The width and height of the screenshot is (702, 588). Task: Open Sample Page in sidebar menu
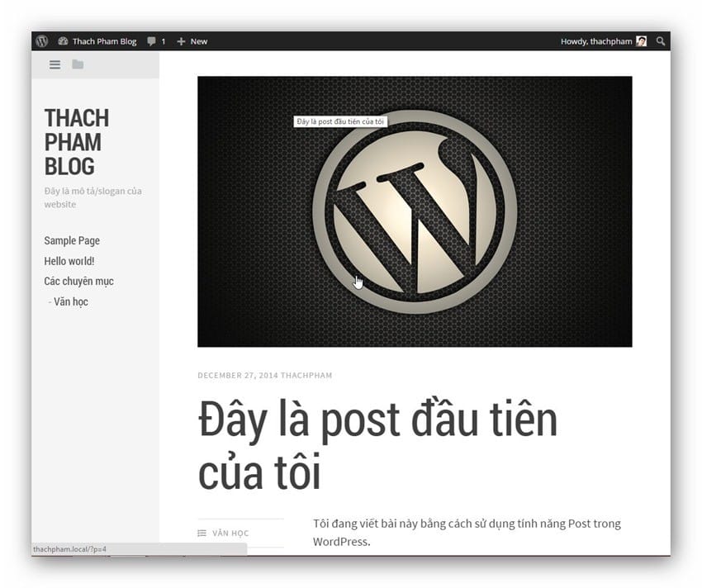coord(72,240)
